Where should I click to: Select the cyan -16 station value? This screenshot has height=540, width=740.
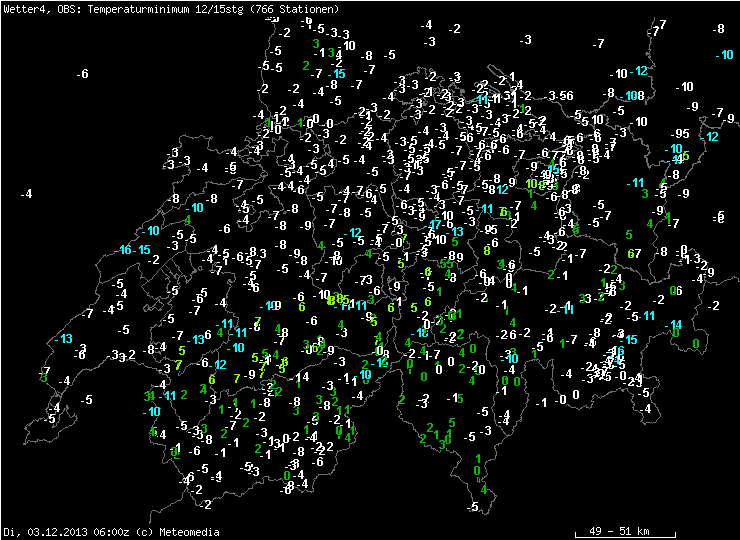[124, 250]
